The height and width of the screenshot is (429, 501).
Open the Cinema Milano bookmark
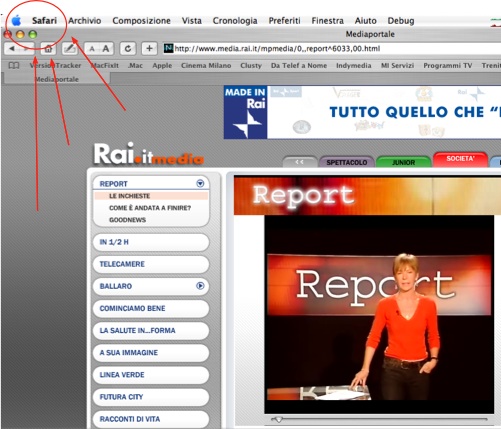(x=206, y=65)
